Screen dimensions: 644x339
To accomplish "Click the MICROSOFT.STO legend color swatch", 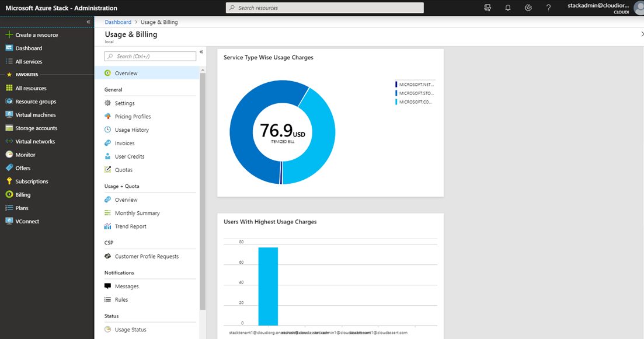I will [x=396, y=93].
